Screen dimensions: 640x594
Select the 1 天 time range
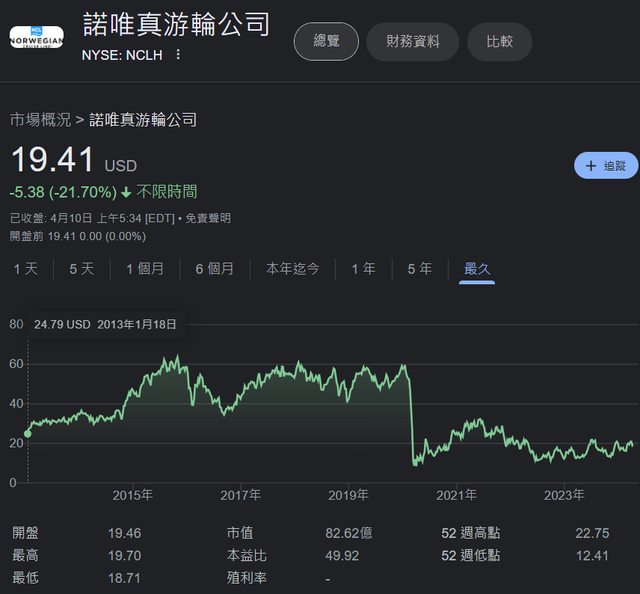pos(26,268)
